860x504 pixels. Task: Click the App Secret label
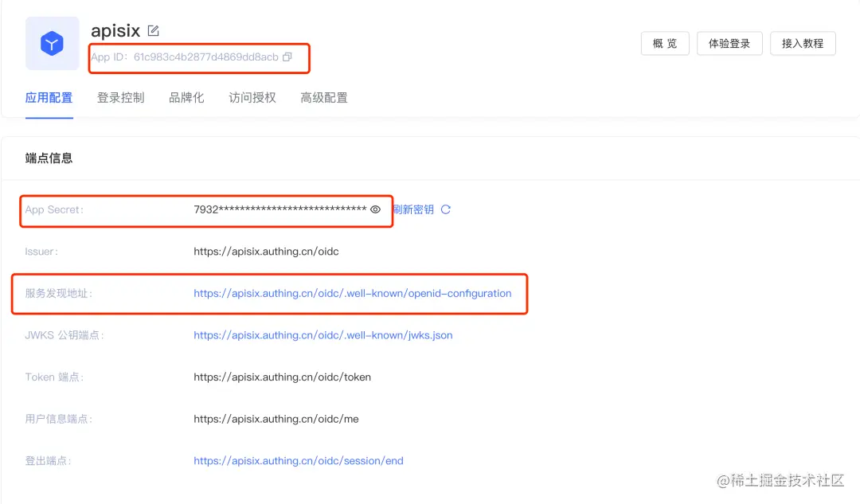click(x=54, y=209)
